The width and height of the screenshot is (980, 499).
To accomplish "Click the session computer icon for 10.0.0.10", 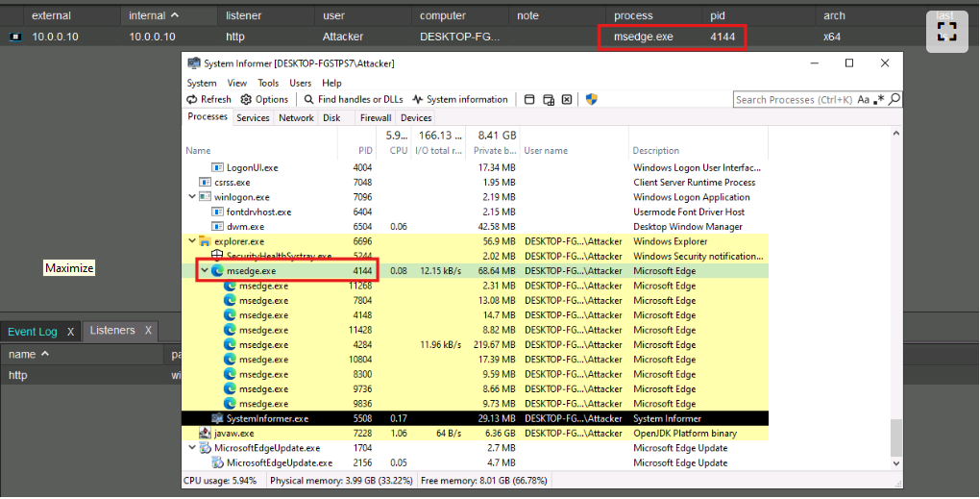I will click(x=15, y=37).
